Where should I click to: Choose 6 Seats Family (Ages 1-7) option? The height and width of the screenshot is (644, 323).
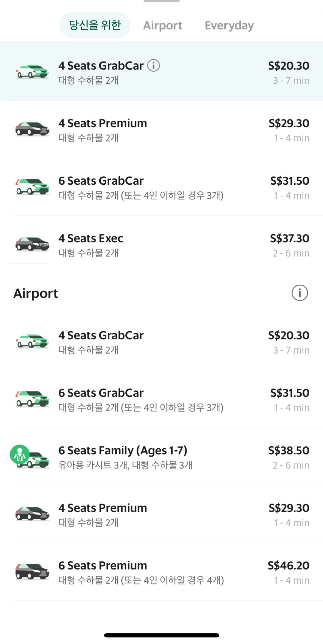pyautogui.click(x=161, y=457)
